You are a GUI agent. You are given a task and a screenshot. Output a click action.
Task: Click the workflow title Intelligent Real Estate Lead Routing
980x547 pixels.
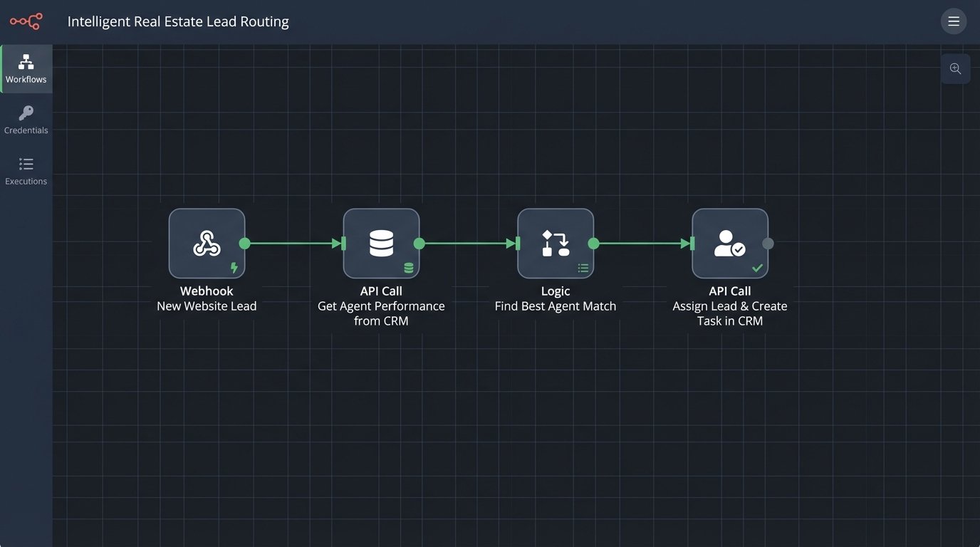(178, 21)
